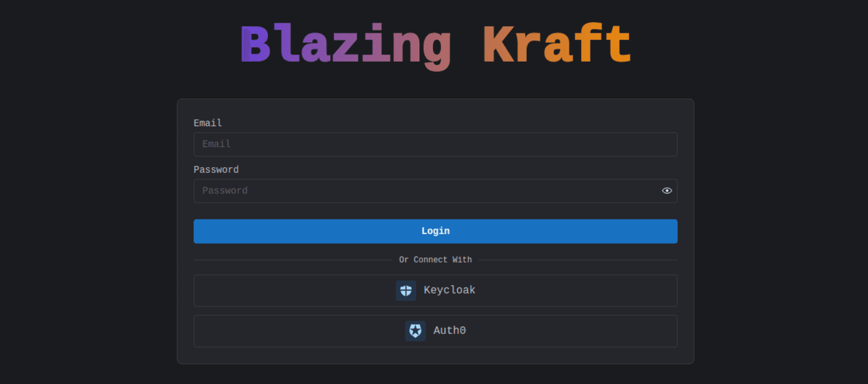Click the "Password" label text

pos(216,169)
